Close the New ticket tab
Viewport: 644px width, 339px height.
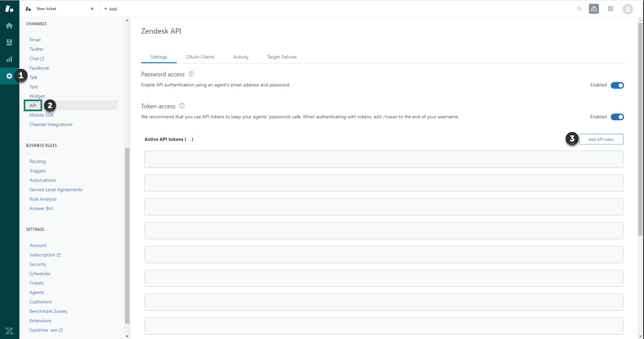coord(92,9)
